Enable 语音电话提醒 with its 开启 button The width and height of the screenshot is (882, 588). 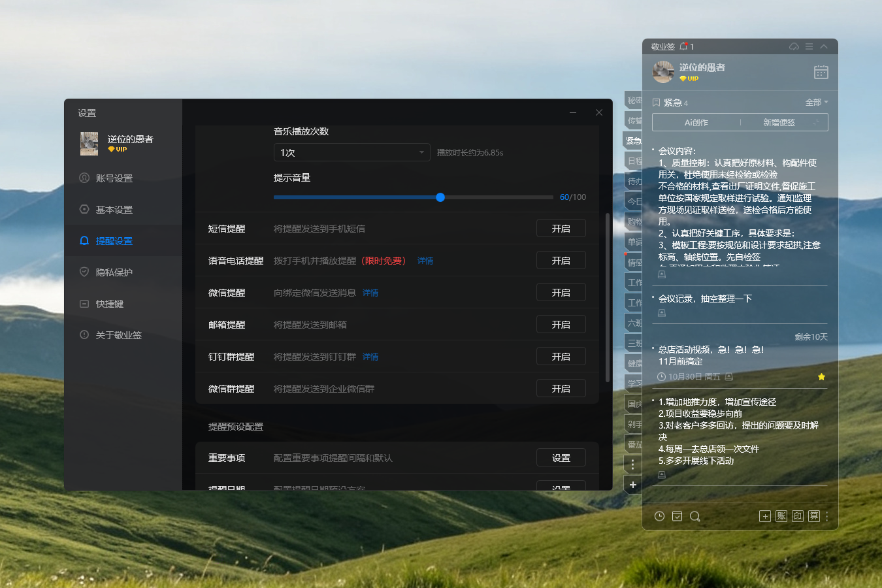pyautogui.click(x=561, y=261)
